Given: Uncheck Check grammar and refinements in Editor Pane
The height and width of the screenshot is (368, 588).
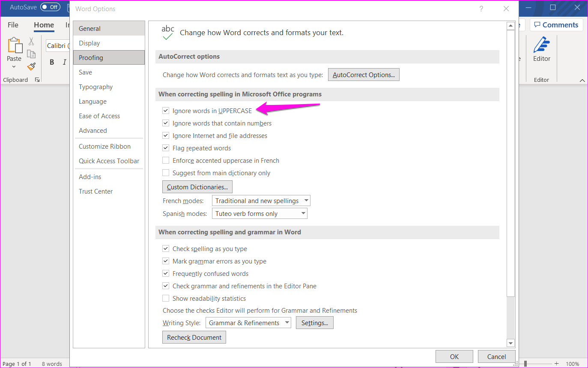Looking at the screenshot, I should tap(166, 286).
